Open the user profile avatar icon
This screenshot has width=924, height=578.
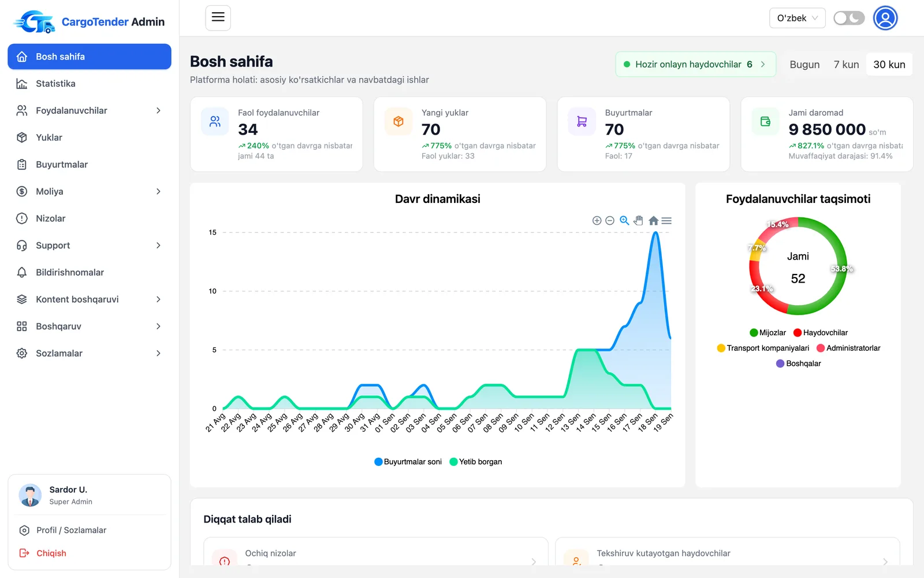tap(885, 18)
